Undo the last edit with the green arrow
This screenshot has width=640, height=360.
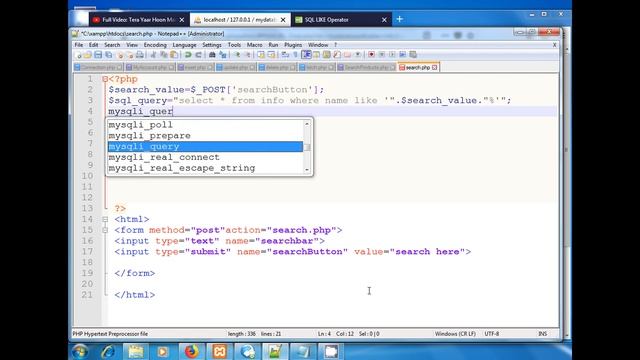tap(187, 54)
